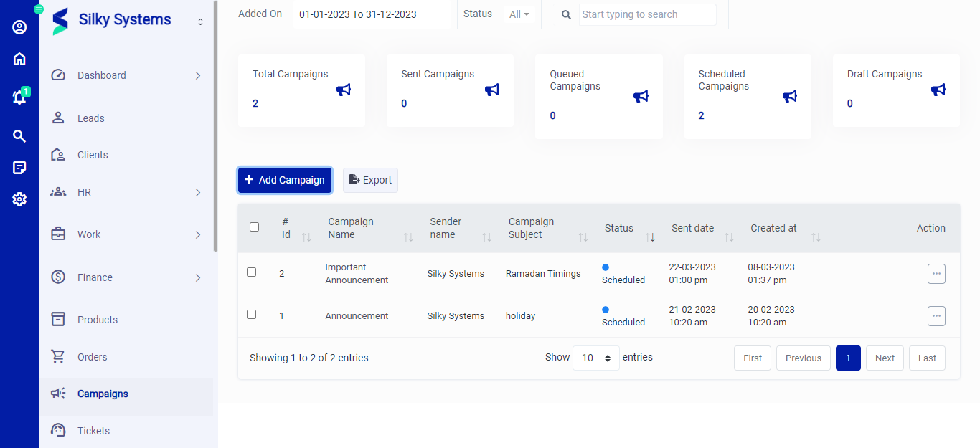The width and height of the screenshot is (980, 448).
Task: Open the Tickets section
Action: pos(93,430)
